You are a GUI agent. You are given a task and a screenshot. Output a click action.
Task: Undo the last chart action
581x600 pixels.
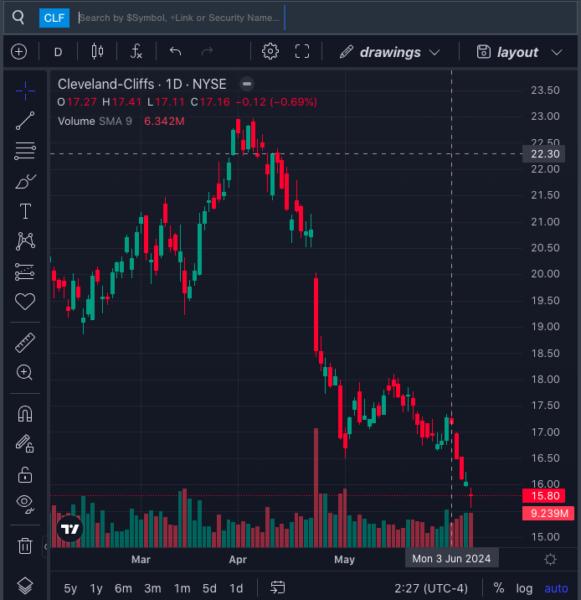click(175, 51)
